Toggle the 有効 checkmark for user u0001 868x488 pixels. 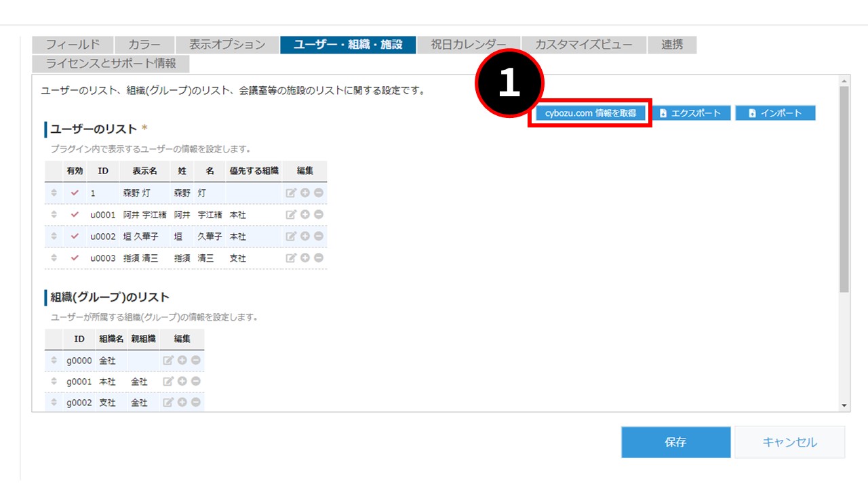pos(75,215)
